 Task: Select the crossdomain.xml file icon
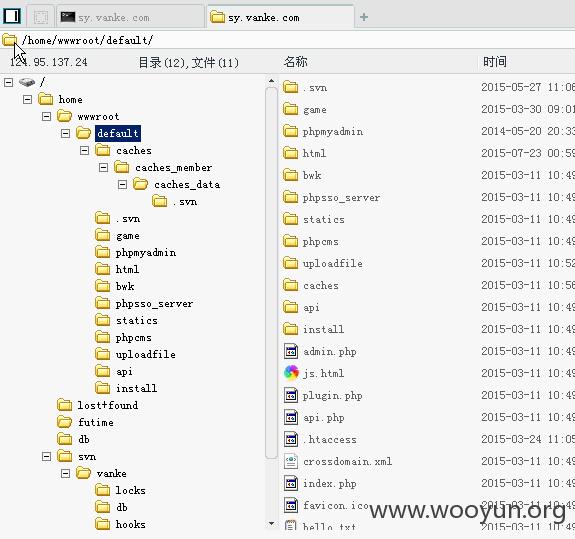[291, 461]
